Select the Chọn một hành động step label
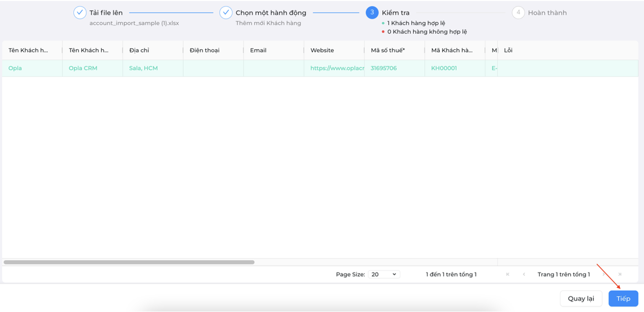Image resolution: width=644 pixels, height=312 pixels. pyautogui.click(x=271, y=13)
